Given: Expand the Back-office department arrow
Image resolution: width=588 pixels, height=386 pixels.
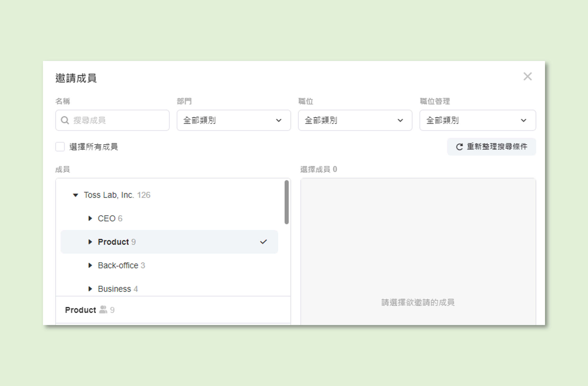Looking at the screenshot, I should click(x=90, y=265).
